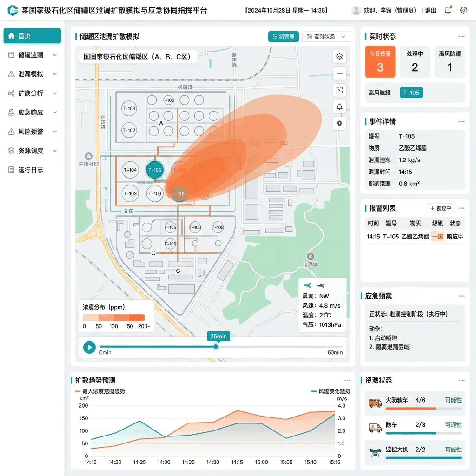
Task: Select the highlighted T-105 tank on map
Action: click(155, 170)
